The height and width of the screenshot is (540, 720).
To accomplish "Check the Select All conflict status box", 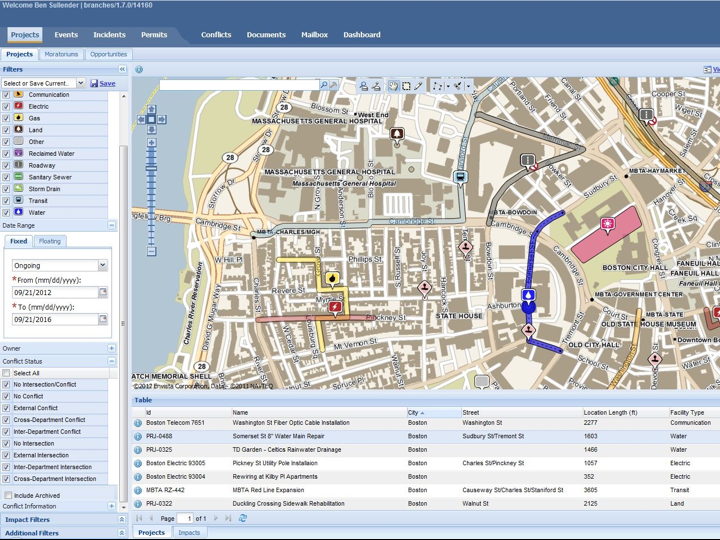I will coord(6,373).
